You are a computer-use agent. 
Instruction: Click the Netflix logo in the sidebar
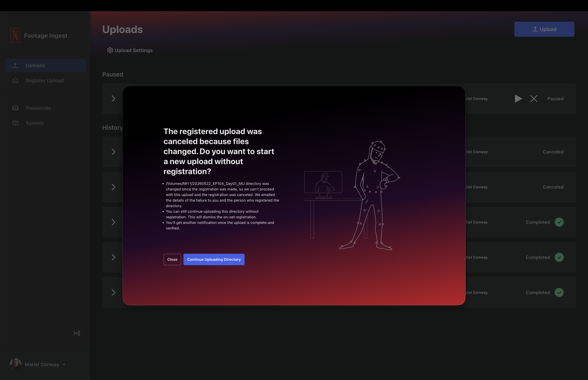[15, 35]
